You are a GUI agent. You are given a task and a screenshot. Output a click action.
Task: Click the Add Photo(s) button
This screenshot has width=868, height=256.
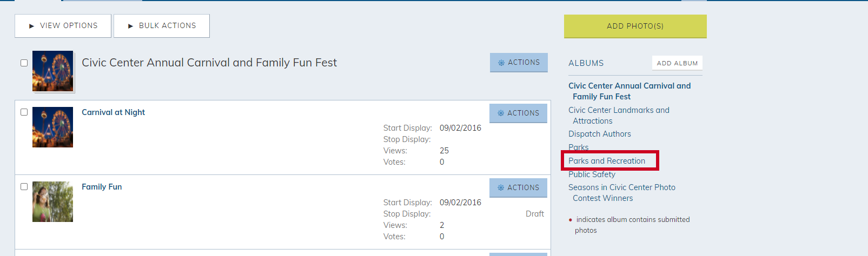(635, 26)
